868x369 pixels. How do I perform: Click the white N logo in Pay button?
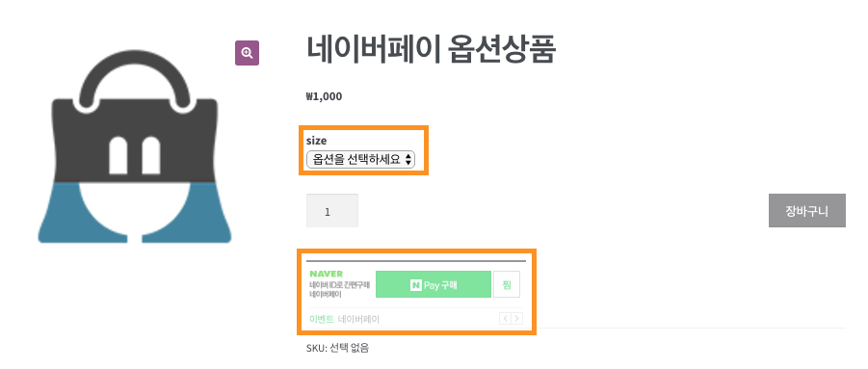tap(416, 285)
